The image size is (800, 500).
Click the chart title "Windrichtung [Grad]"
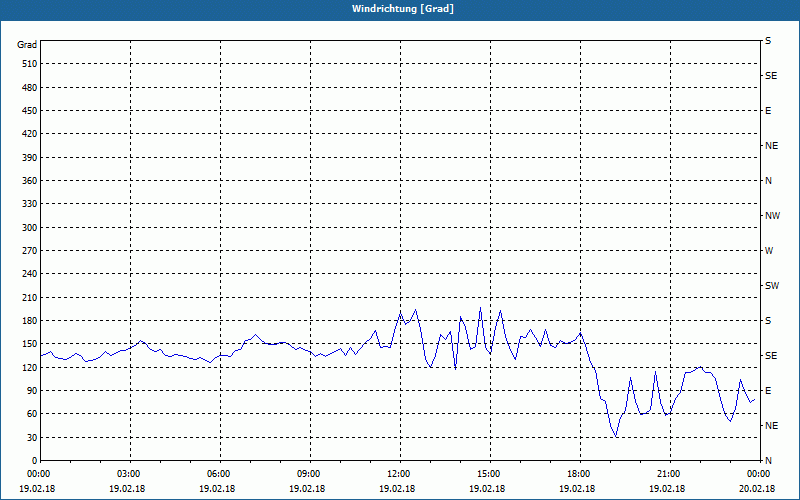tap(403, 9)
